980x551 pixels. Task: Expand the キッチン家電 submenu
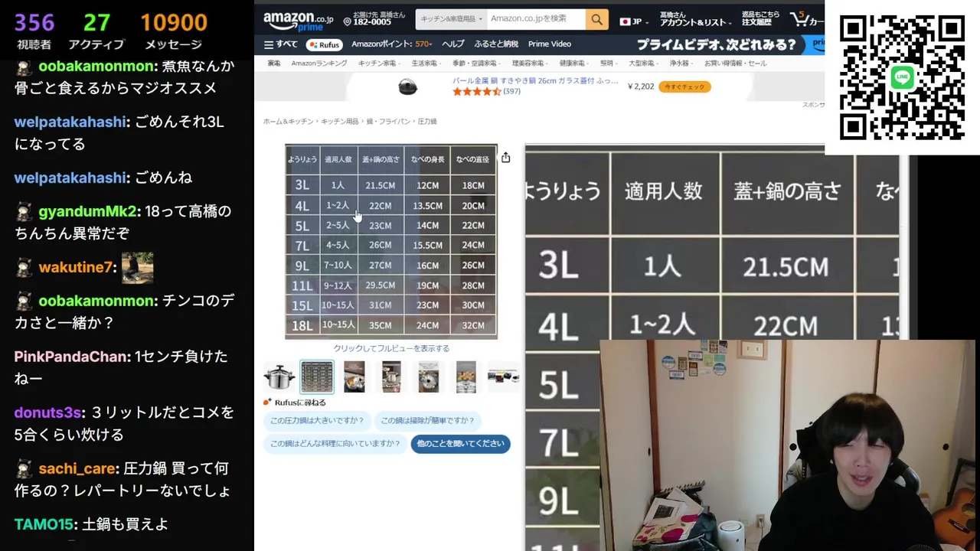click(378, 64)
